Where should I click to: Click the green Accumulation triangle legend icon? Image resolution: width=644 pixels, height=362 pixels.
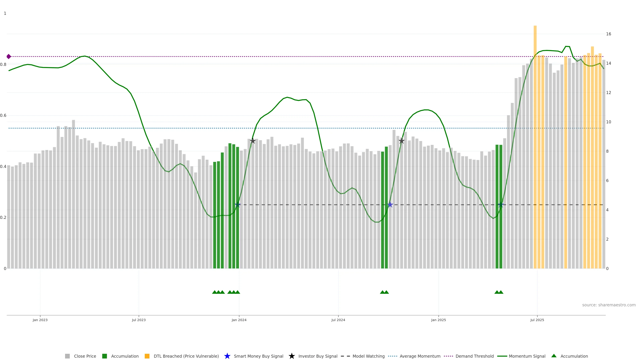click(x=554, y=356)
